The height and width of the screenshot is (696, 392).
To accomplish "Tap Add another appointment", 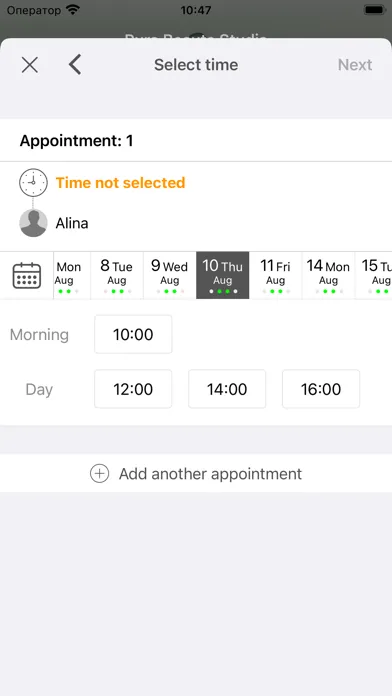I will [x=196, y=474].
